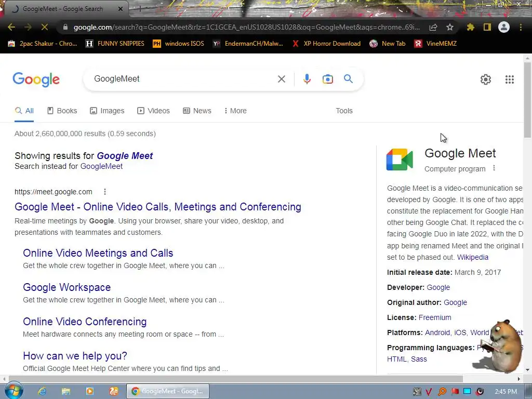Viewport: 532px width, 399px height.
Task: Open the HTML programming language link
Action: pyautogui.click(x=396, y=359)
